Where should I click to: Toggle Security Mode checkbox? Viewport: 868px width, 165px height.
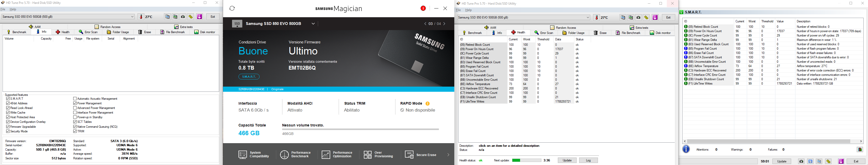(x=8, y=131)
